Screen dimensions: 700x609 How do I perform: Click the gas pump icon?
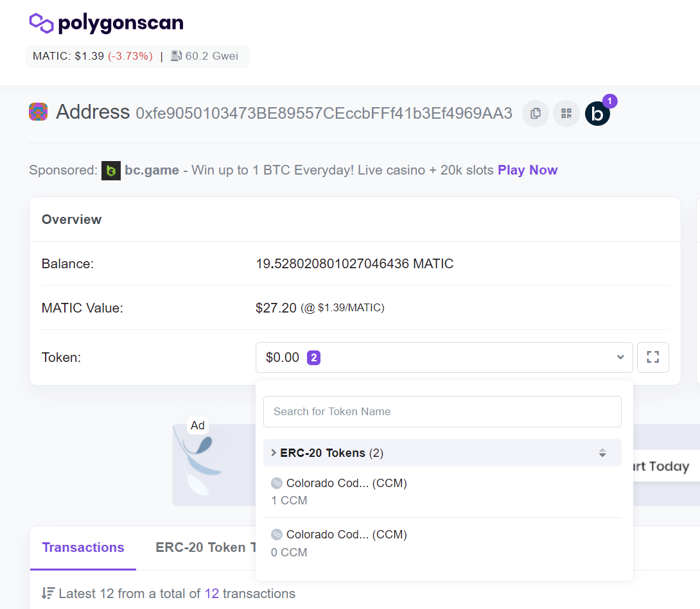[177, 56]
